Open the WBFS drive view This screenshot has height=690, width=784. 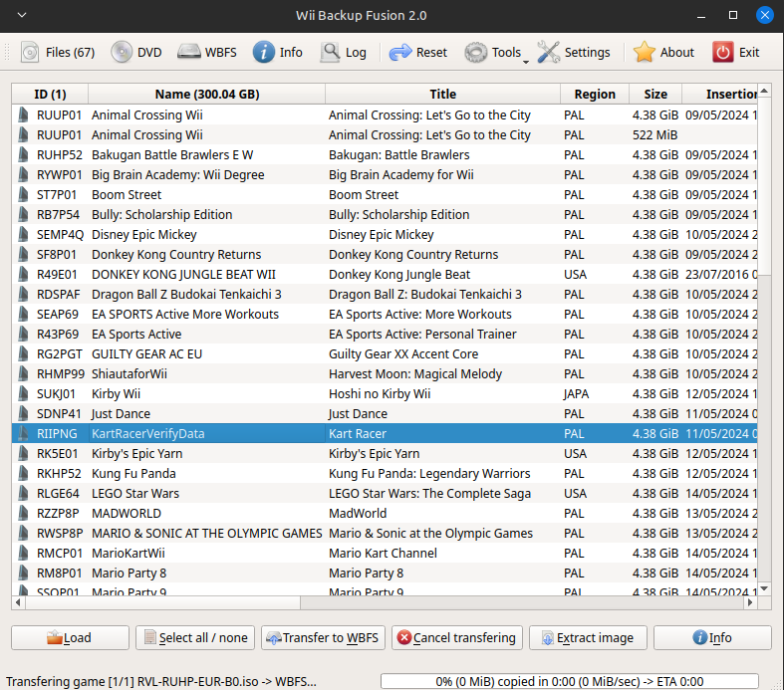(207, 53)
